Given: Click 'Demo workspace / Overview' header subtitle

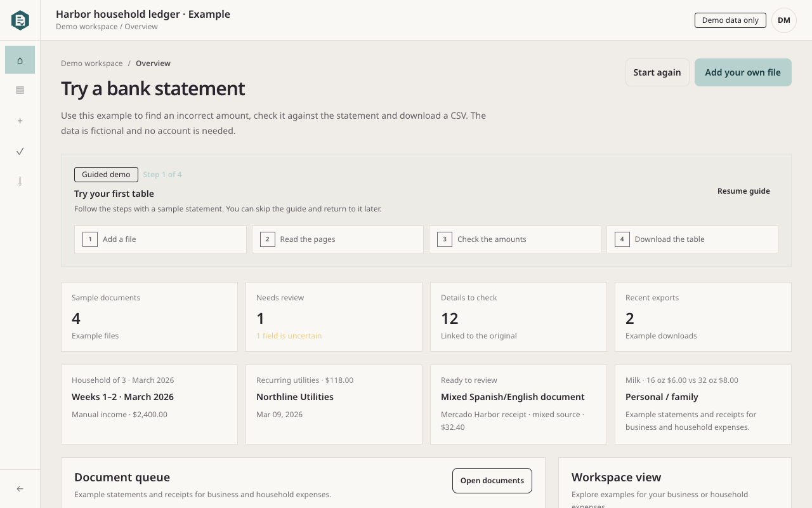Looking at the screenshot, I should click(107, 27).
